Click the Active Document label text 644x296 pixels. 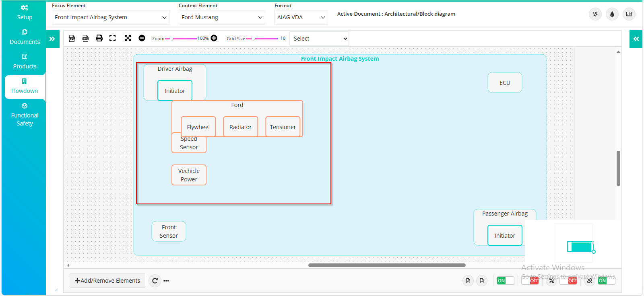click(x=396, y=14)
